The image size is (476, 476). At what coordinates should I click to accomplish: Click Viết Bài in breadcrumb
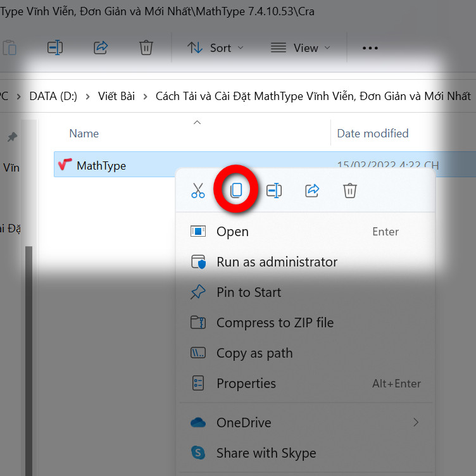coord(116,96)
